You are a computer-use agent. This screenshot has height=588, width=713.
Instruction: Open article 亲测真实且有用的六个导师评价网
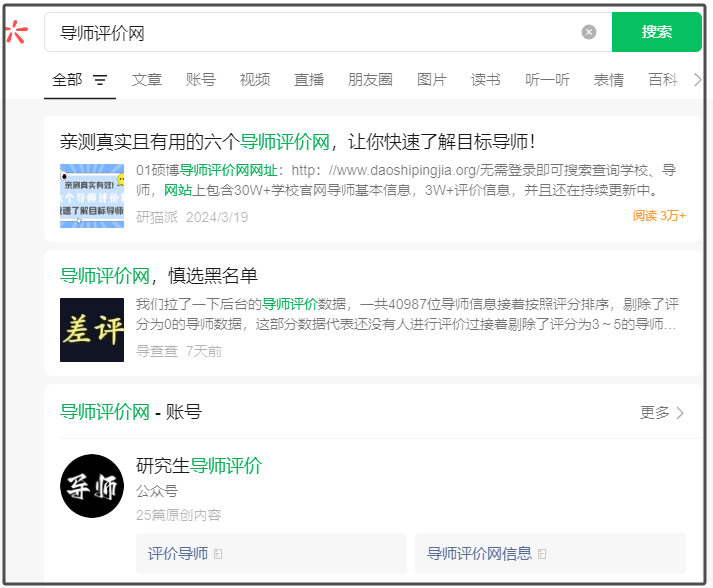pyautogui.click(x=297, y=142)
